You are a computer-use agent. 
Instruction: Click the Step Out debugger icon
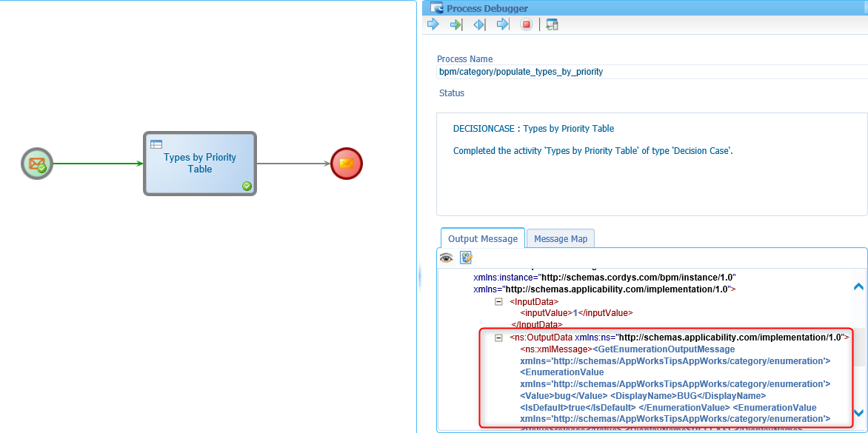(x=503, y=24)
